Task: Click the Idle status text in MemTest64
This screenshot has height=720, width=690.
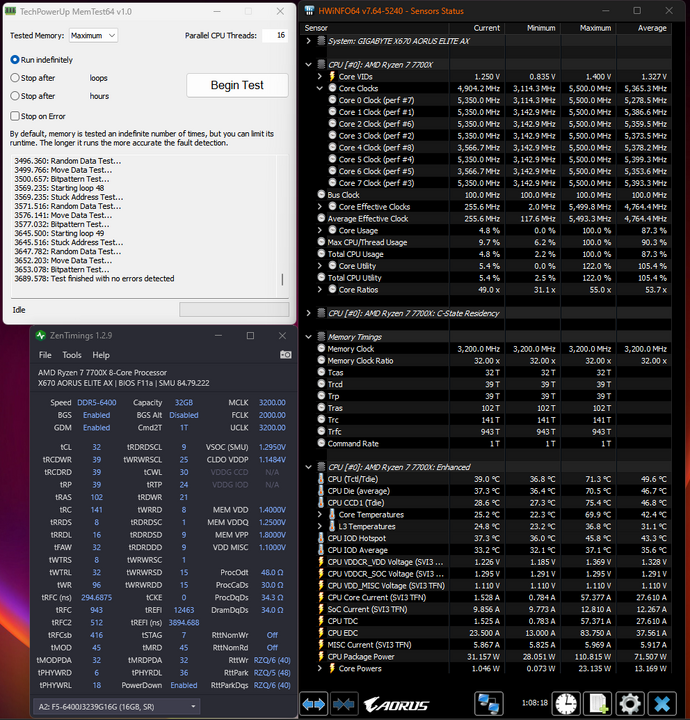Action: point(19,310)
